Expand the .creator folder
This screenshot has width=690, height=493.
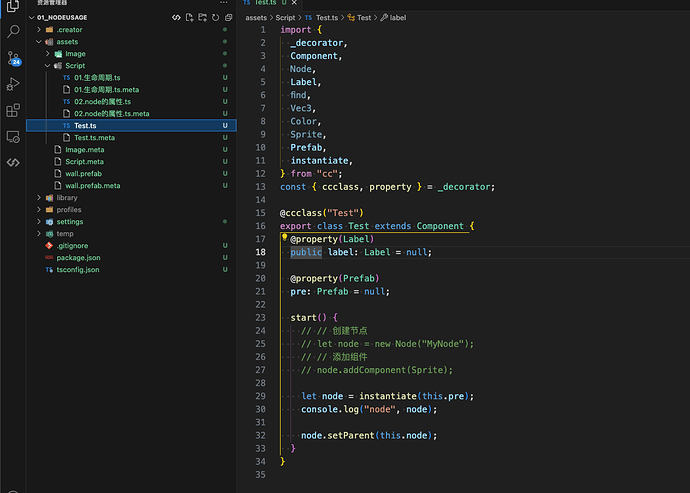coord(69,30)
